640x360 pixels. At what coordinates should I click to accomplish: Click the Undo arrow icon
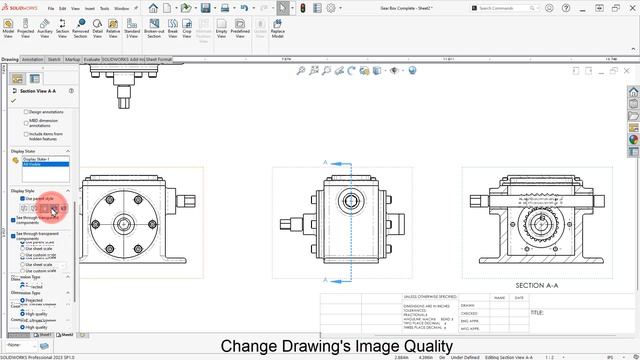244,8
